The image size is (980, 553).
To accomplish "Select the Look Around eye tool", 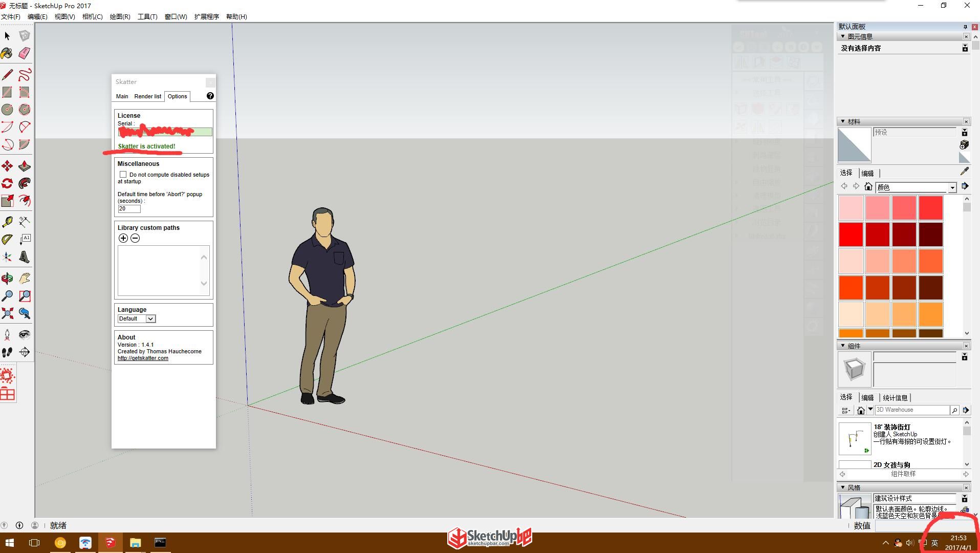I will 24,335.
